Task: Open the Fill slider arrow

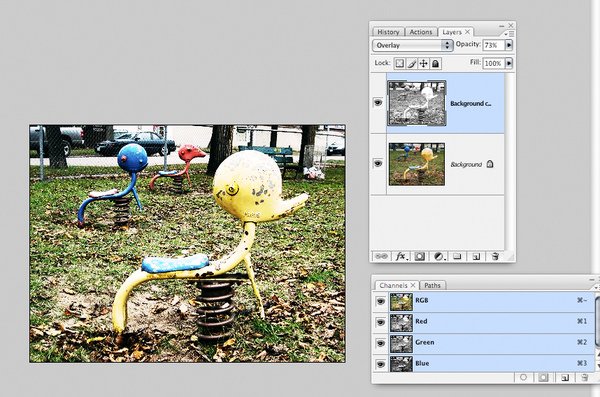Action: click(509, 63)
